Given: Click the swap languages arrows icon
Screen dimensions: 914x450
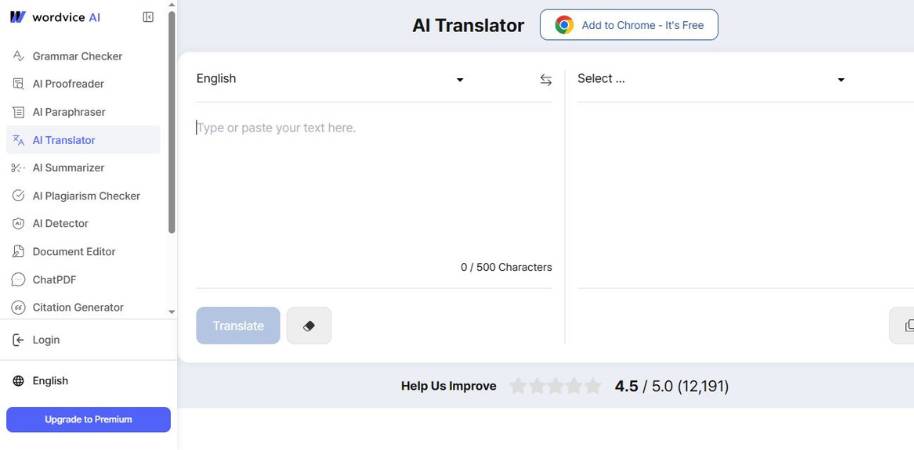Looking at the screenshot, I should [546, 80].
